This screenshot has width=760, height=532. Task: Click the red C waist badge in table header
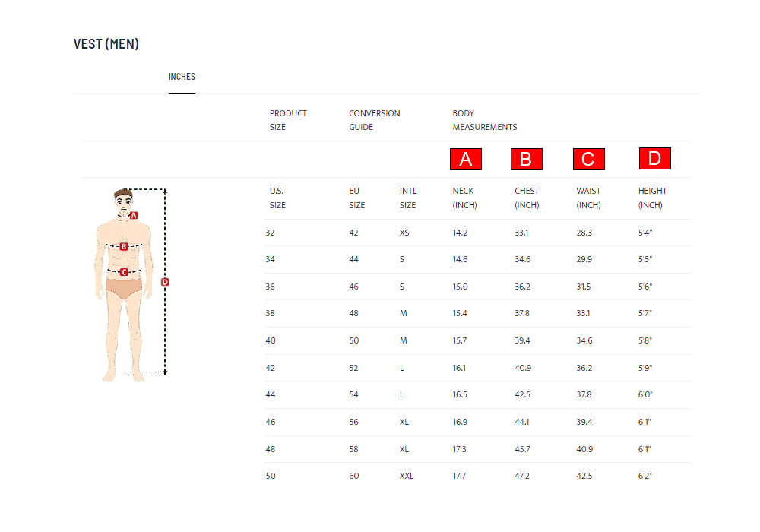pyautogui.click(x=588, y=159)
